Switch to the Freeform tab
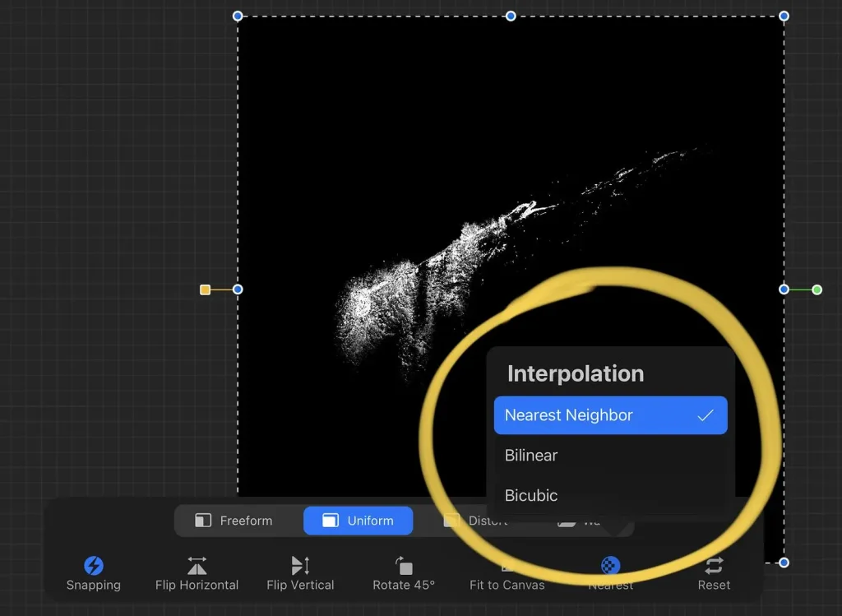Image resolution: width=842 pixels, height=616 pixels. point(236,520)
